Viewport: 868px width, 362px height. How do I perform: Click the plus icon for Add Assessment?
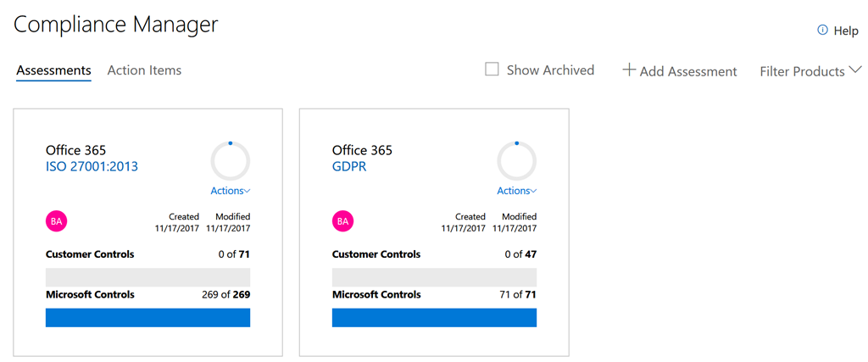(x=629, y=70)
